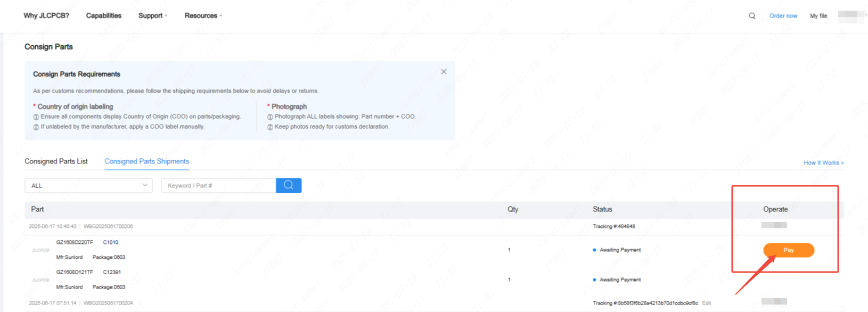This screenshot has width=868, height=312.
Task: Click C1010 part code
Action: [x=111, y=242]
